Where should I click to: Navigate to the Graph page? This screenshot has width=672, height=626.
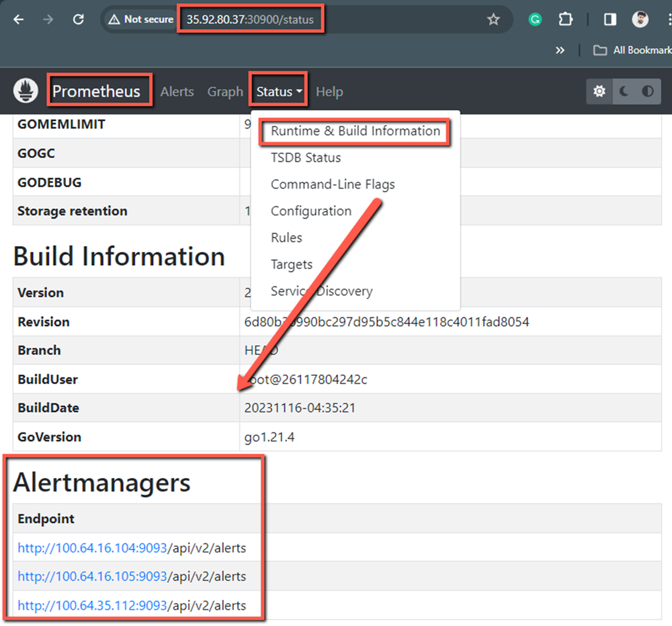(x=225, y=91)
